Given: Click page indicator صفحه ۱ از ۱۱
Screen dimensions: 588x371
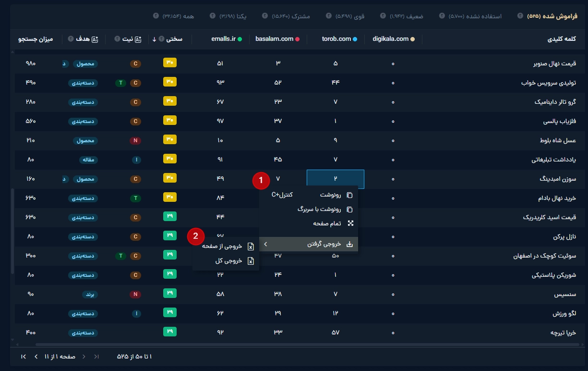Looking at the screenshot, I should (x=60, y=357).
